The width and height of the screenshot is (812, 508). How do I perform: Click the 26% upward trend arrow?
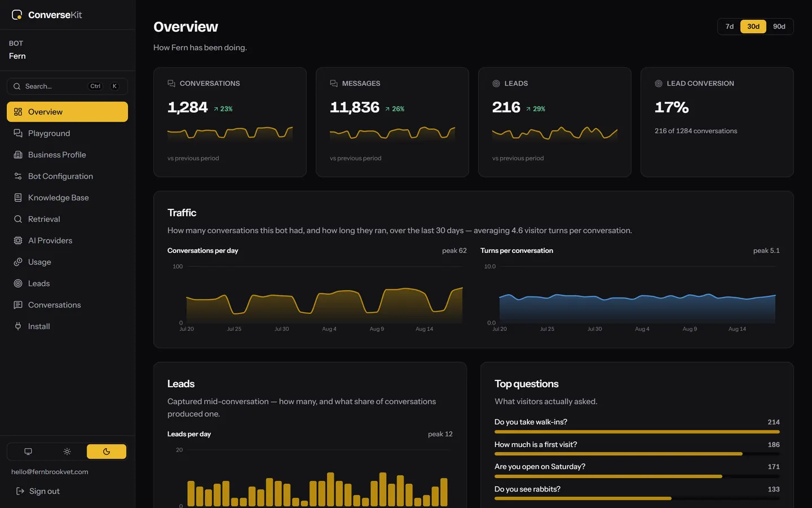pos(387,109)
